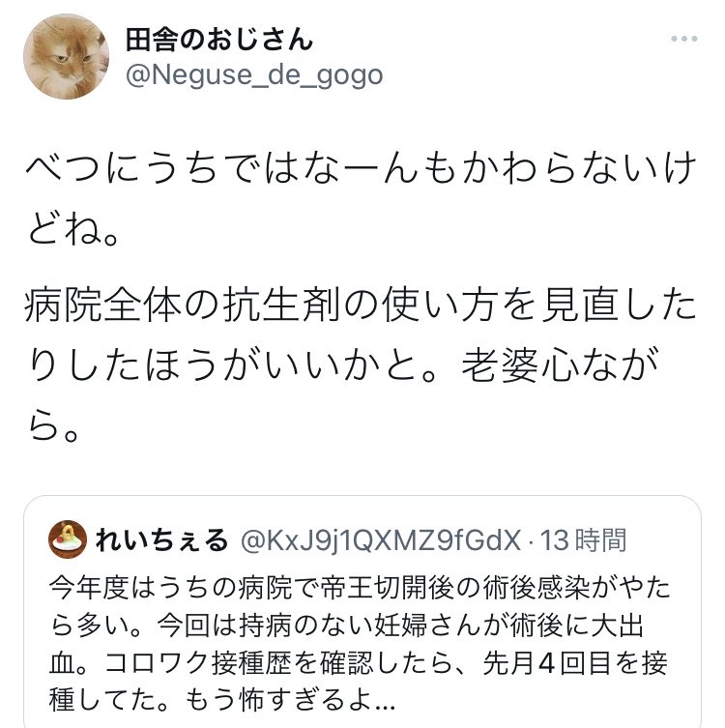Open the quoted tweet card
This screenshot has height=728, width=725.
tap(362, 611)
